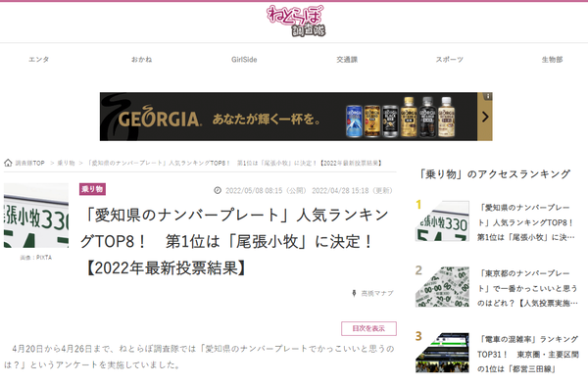This screenshot has width=588, height=387.
Task: Click the 画像:PIXTA image credit
Action: (x=36, y=258)
